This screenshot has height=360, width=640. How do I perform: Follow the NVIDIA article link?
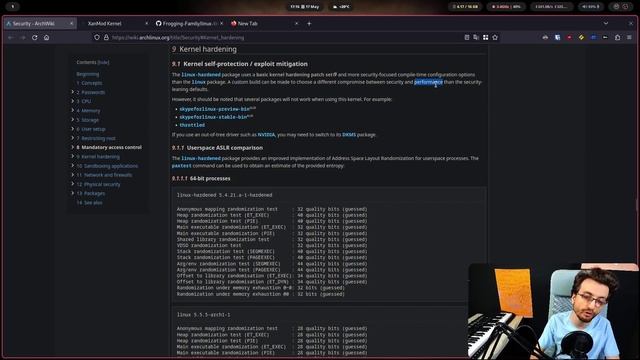pyautogui.click(x=266, y=135)
